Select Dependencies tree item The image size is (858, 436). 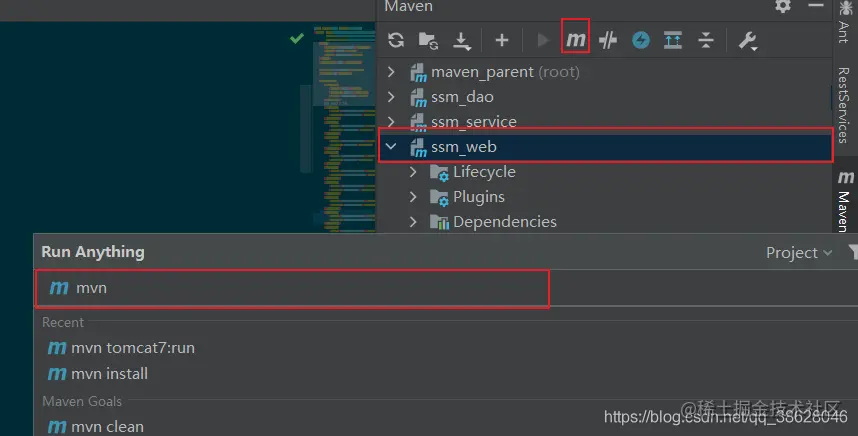[x=605, y=222]
